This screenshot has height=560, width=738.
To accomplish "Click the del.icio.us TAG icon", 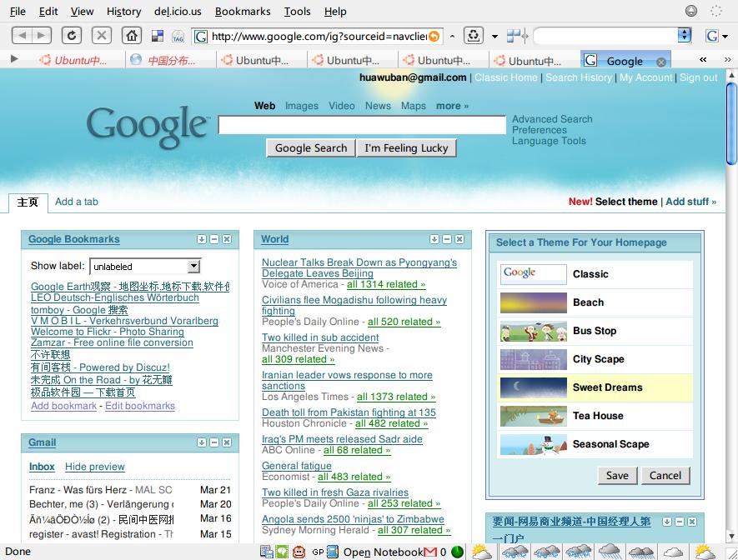I will (x=178, y=36).
